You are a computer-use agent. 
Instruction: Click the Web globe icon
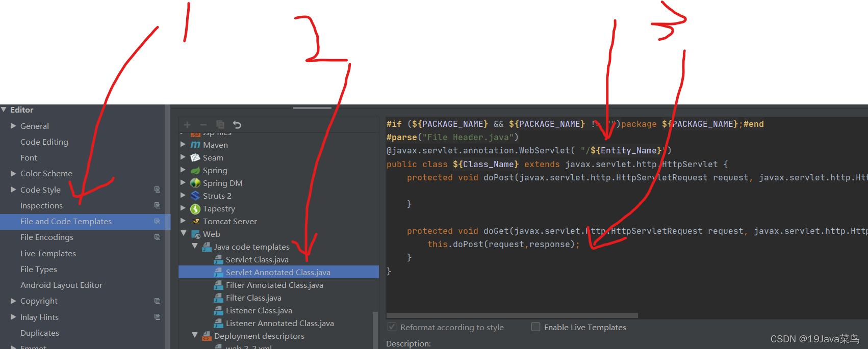(x=195, y=234)
